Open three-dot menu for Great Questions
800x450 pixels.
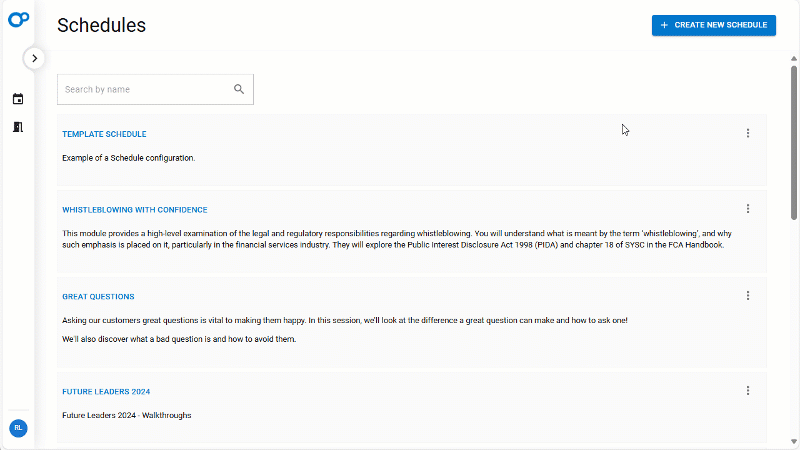pyautogui.click(x=748, y=295)
